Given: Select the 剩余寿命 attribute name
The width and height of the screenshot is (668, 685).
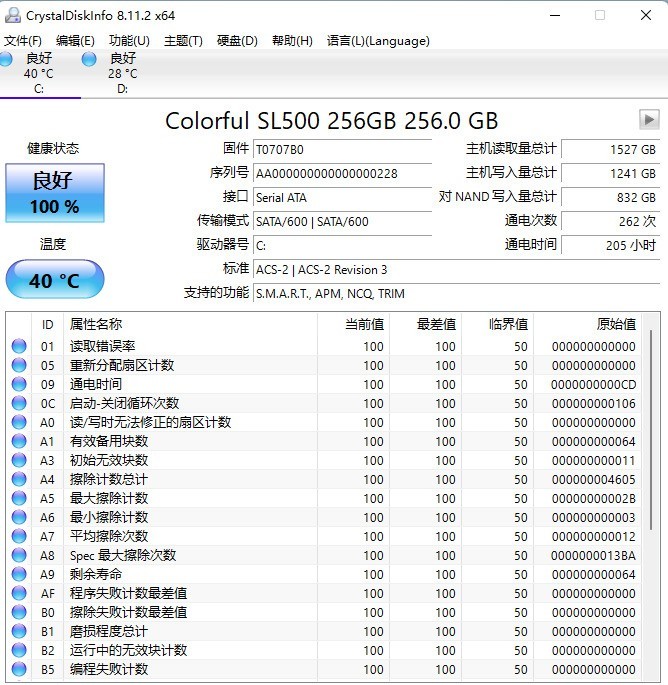Looking at the screenshot, I should [96, 574].
